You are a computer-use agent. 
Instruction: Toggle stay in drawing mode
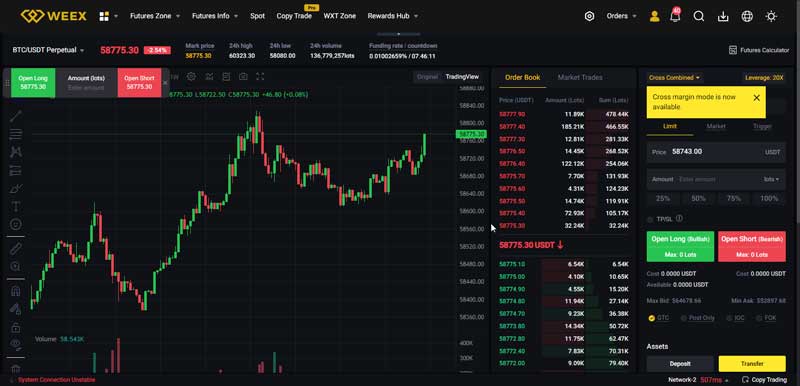(16, 309)
